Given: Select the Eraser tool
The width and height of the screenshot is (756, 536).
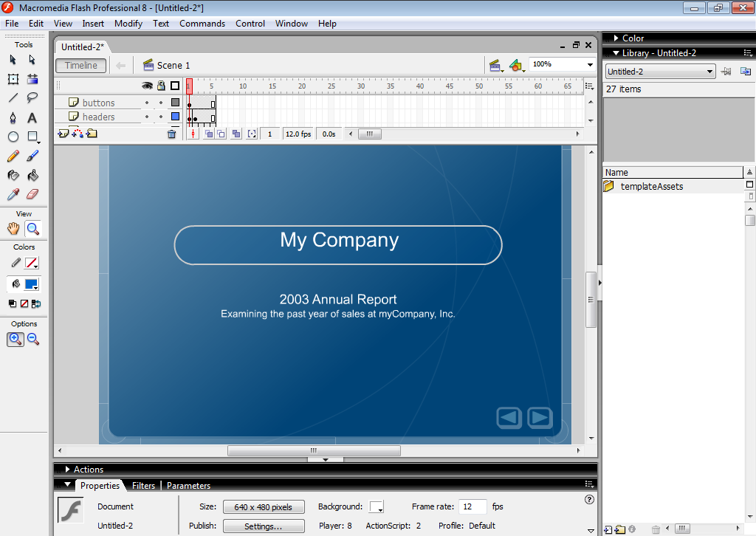Looking at the screenshot, I should pos(32,194).
